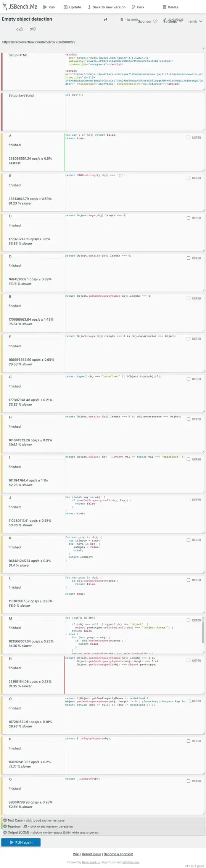Toggle DEFER checkbox for test case K
The width and height of the screenshot is (206, 868).
click(188, 540)
